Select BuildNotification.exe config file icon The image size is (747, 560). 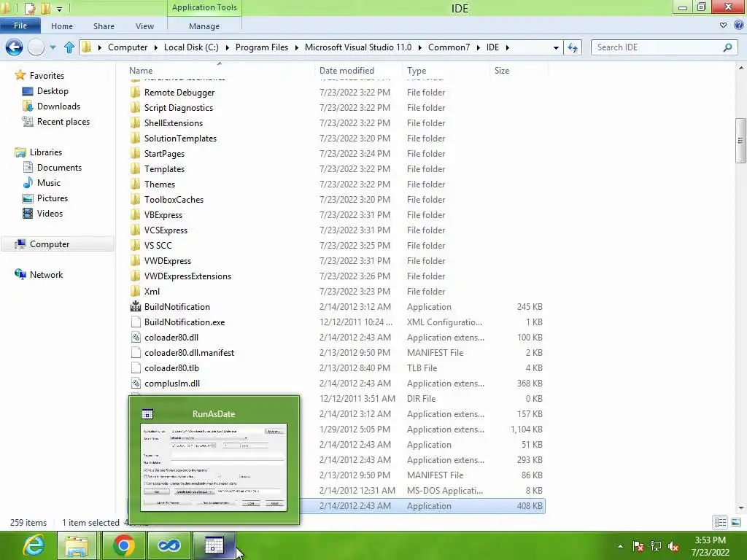[136, 322]
